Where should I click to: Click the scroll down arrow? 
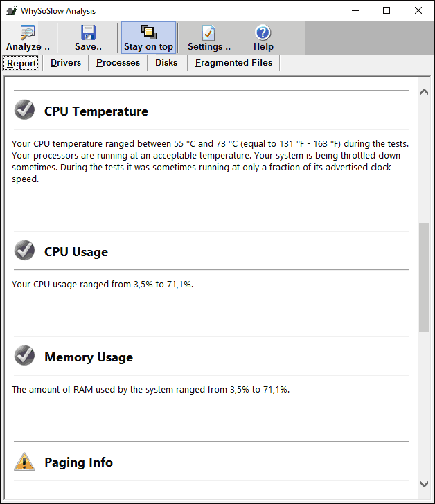424,485
